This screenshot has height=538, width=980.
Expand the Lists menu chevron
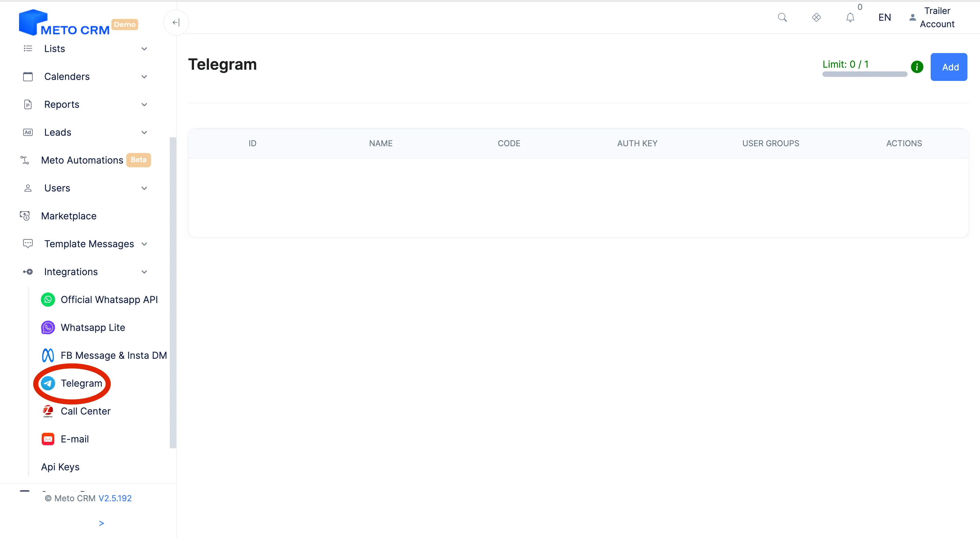144,49
